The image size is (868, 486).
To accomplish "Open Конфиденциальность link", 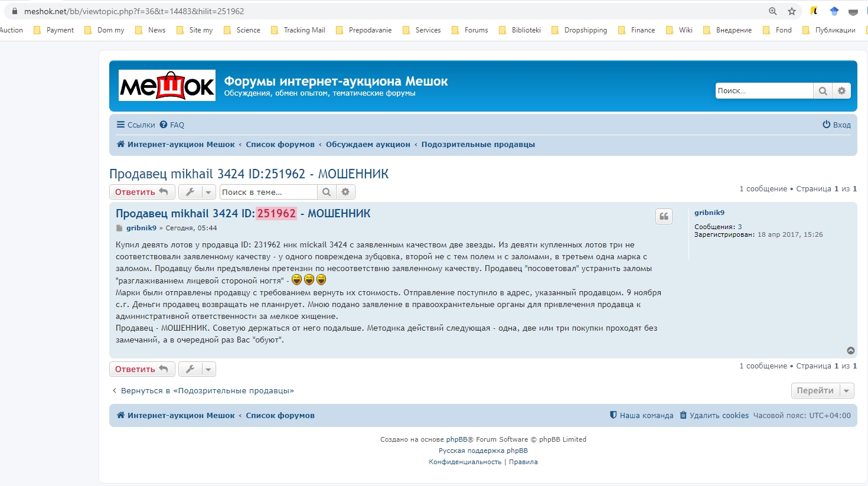I will (465, 462).
